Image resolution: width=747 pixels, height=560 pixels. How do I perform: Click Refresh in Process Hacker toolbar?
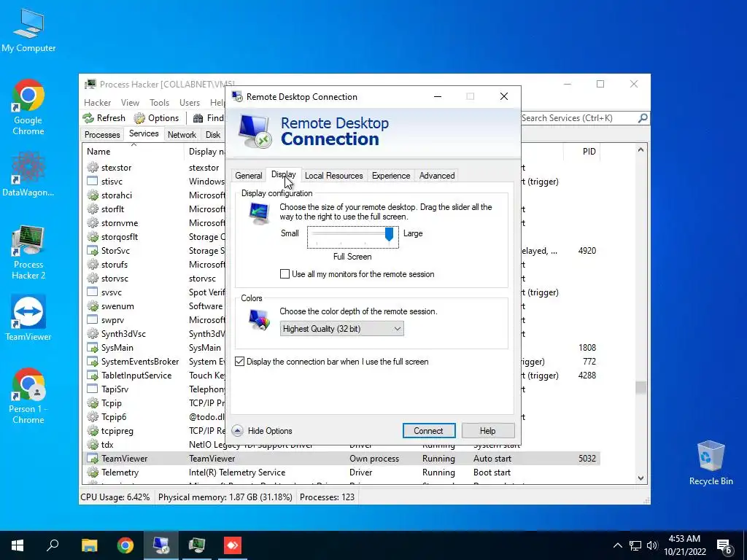click(104, 118)
